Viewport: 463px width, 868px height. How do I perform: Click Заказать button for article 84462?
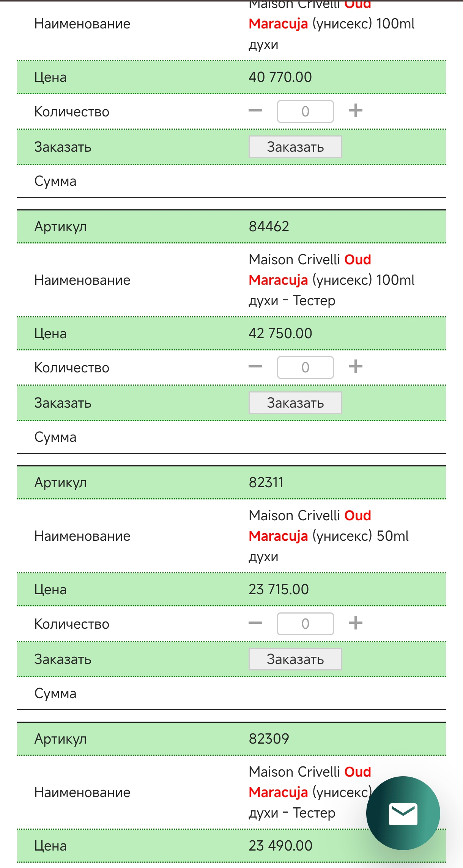[x=295, y=403]
